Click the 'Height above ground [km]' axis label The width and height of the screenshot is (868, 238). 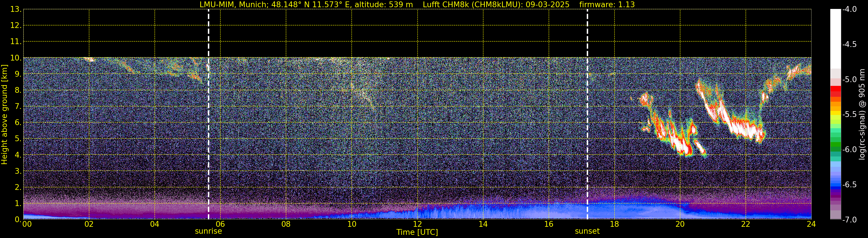coord(4,115)
